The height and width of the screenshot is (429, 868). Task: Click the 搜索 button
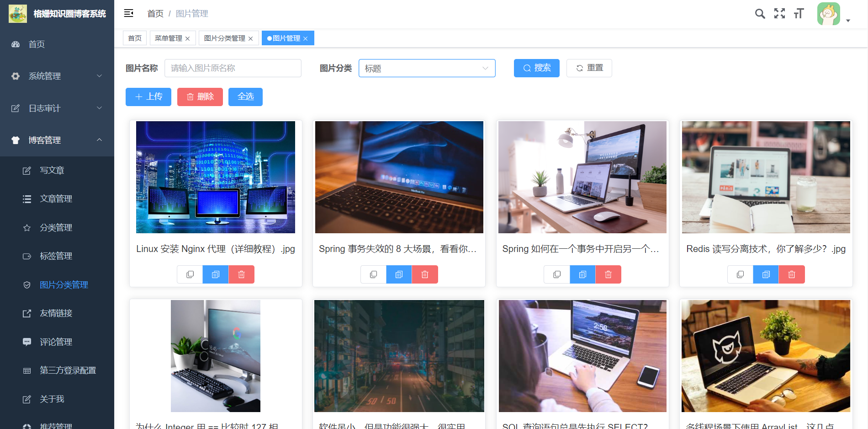click(x=536, y=68)
